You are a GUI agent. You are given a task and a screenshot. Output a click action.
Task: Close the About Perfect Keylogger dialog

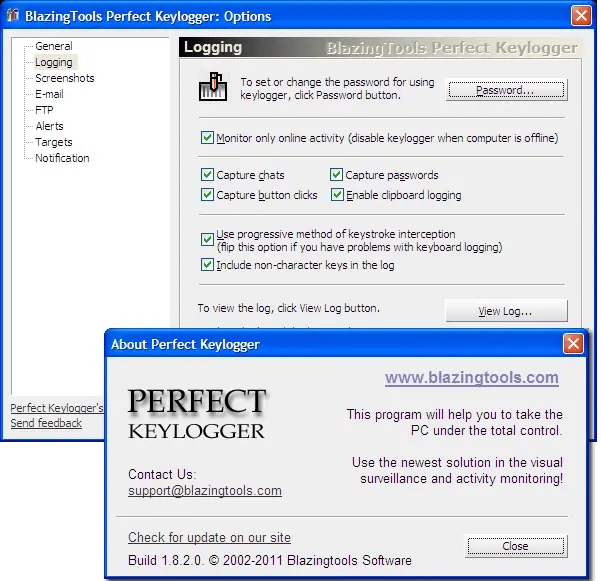[515, 546]
